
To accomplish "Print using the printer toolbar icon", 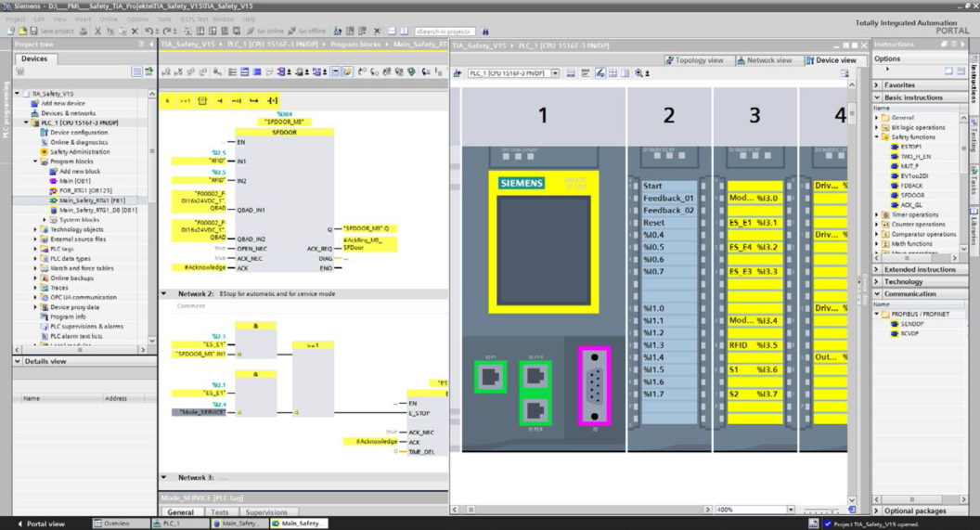I will coord(84,31).
